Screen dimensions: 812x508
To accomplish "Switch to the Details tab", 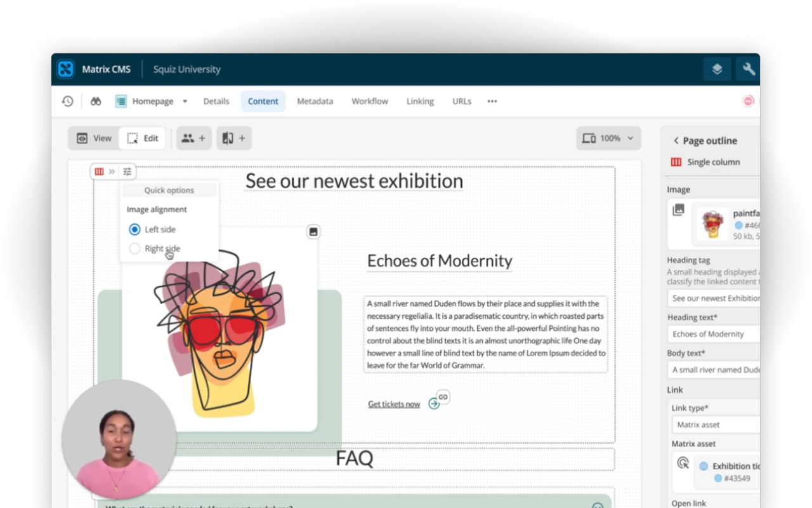I will click(x=216, y=101).
